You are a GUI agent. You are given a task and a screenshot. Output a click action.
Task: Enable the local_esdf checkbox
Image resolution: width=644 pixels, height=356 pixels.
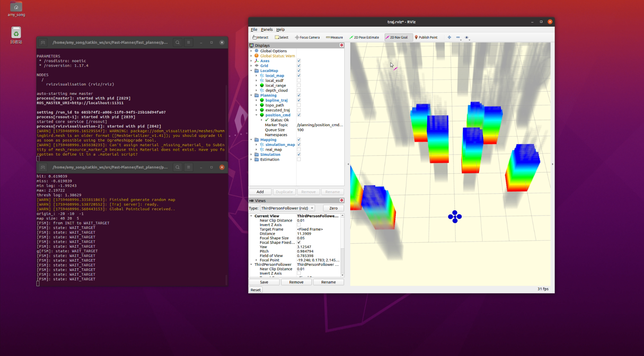(x=299, y=80)
